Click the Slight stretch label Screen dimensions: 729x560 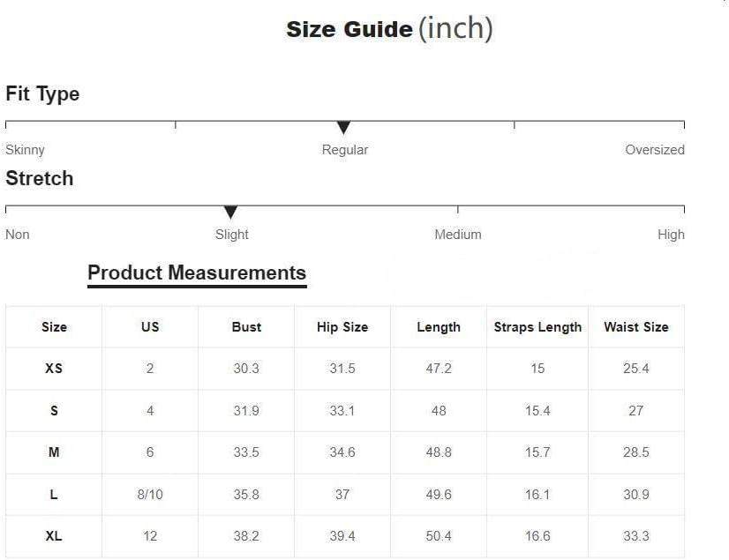[x=232, y=235]
